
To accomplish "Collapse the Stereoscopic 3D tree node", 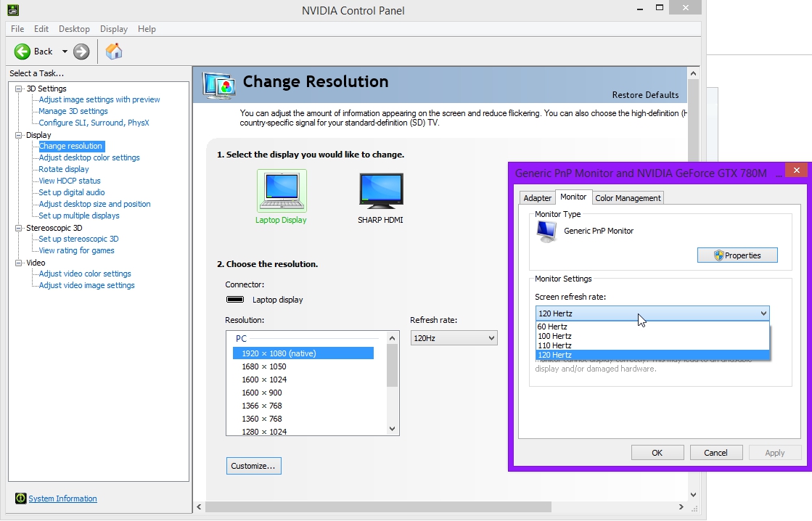I will click(19, 228).
